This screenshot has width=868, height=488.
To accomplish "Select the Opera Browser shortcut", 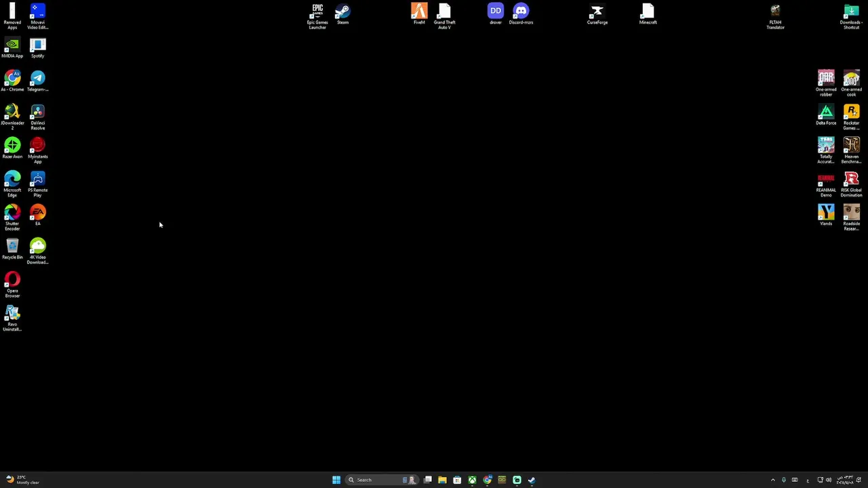I will click(x=12, y=285).
